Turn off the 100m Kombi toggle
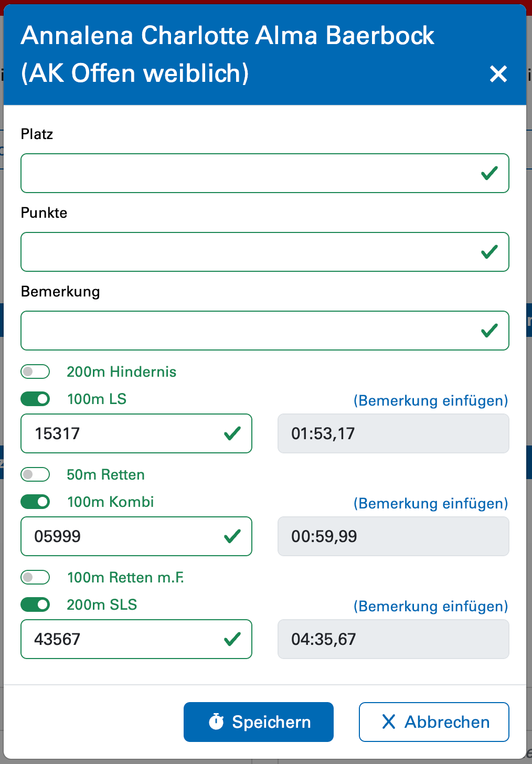Image resolution: width=532 pixels, height=764 pixels. tap(35, 502)
